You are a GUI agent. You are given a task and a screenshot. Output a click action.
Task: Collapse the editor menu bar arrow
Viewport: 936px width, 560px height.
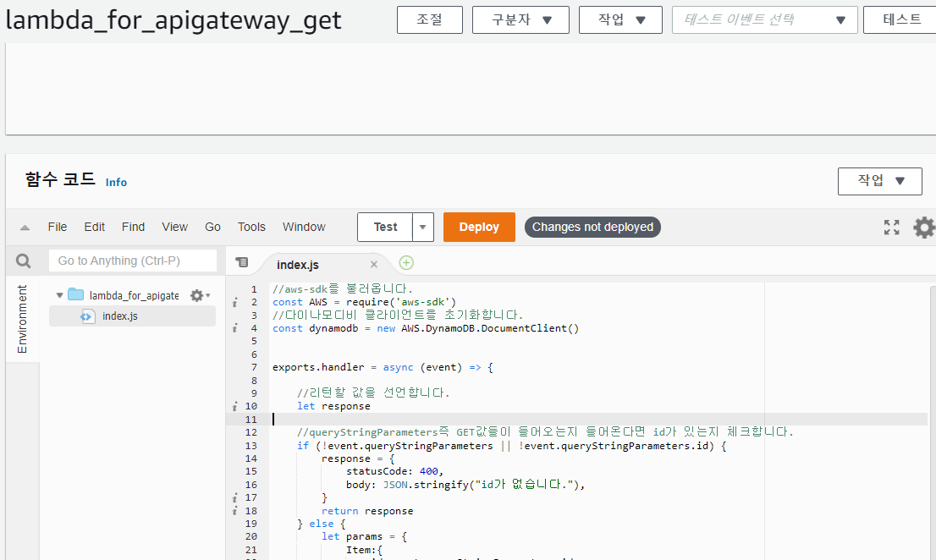(25, 228)
